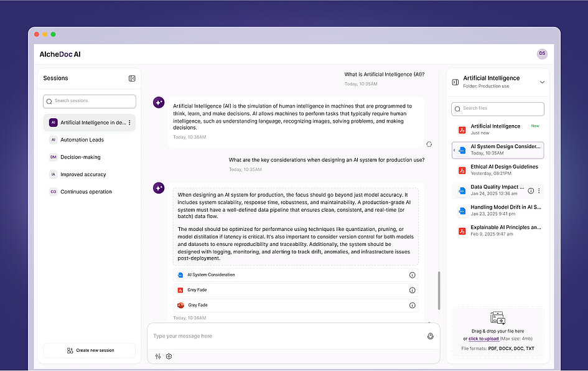Regenerate the AI answer using the refresh icon
The image size is (588, 371).
(429, 144)
